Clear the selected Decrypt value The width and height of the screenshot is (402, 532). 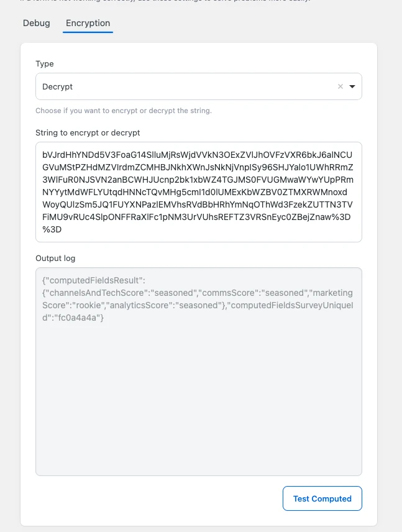pos(340,87)
